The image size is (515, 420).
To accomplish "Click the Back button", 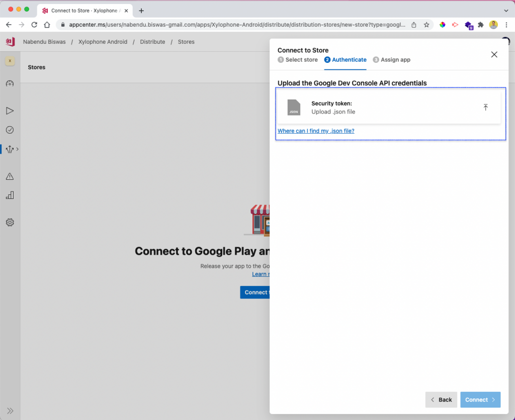I will click(441, 400).
